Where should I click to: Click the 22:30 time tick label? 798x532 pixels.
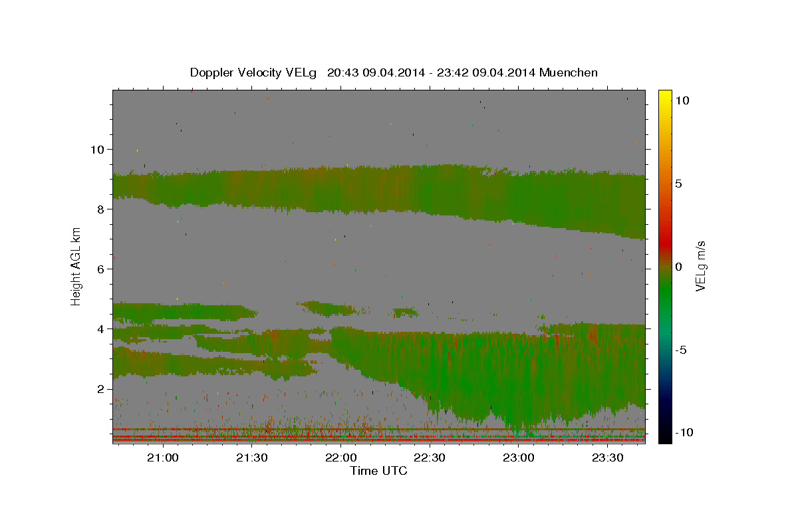tap(430, 458)
